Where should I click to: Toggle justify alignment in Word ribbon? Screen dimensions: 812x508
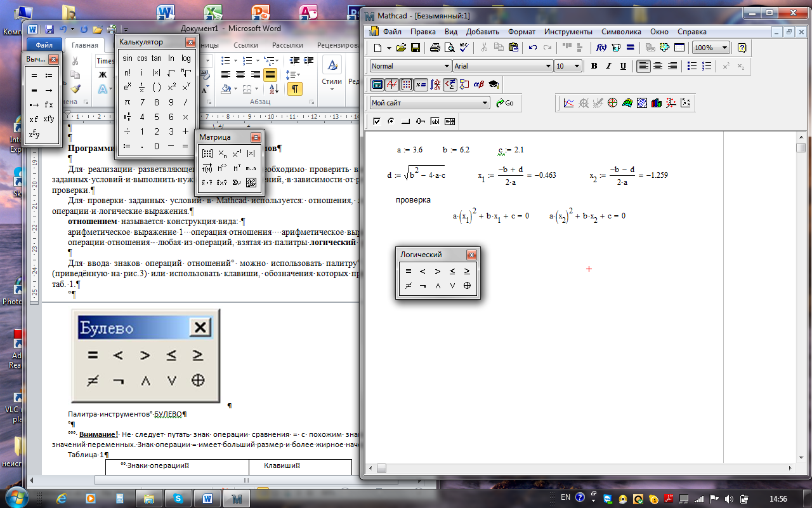270,74
